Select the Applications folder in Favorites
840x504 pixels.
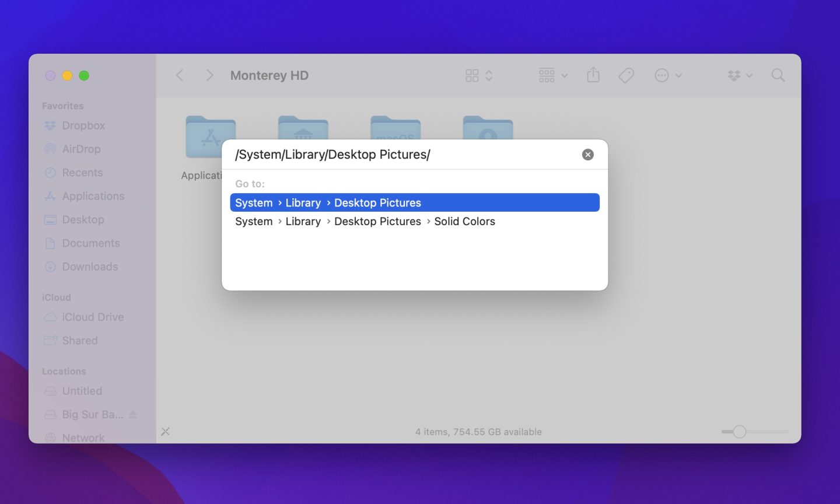[x=93, y=196]
